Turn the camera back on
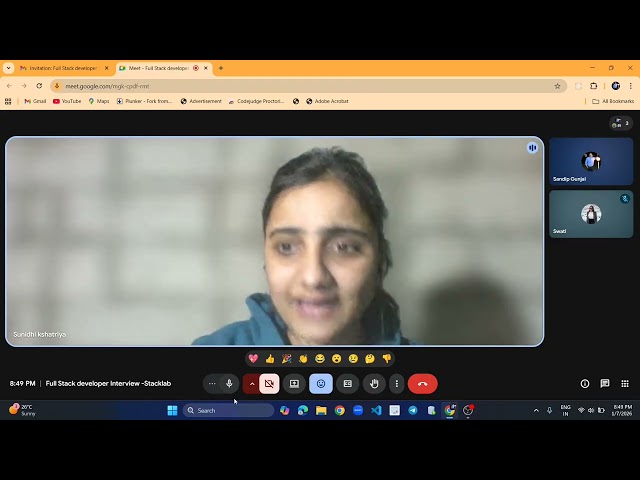Viewport: 640px width, 480px height. (x=269, y=384)
